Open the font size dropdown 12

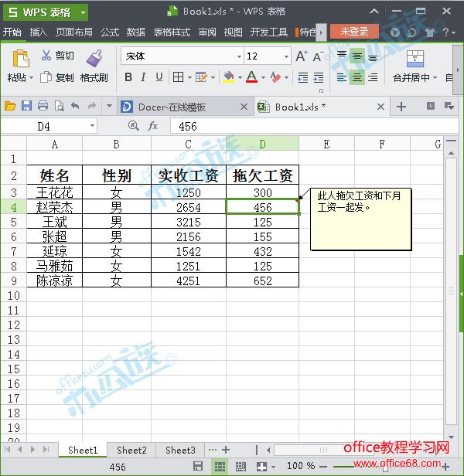coord(286,56)
